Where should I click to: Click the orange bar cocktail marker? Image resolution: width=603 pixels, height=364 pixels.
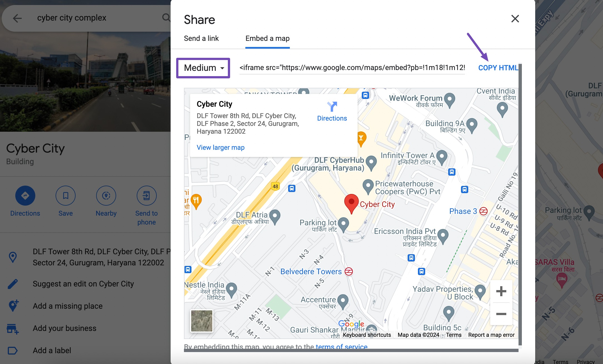[361, 139]
